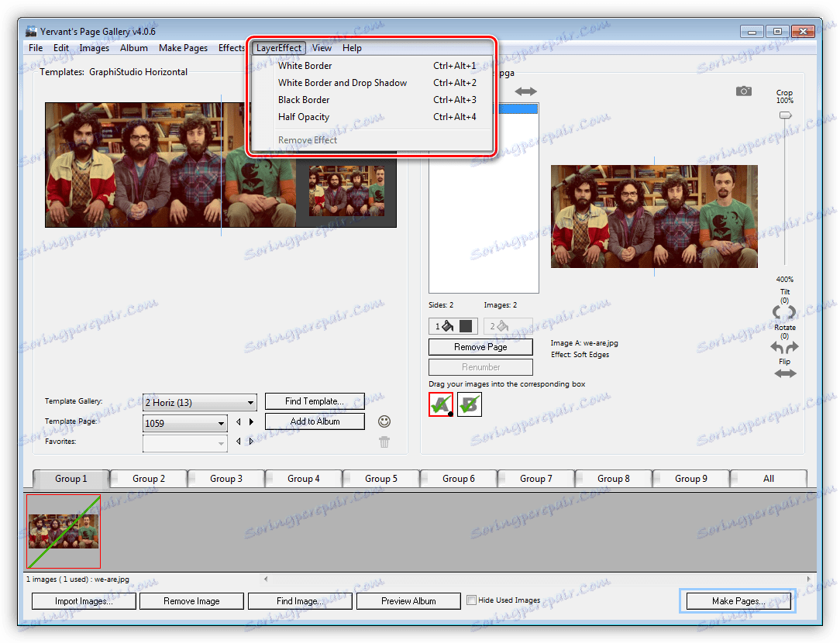Click the camera snapshot icon

744,91
